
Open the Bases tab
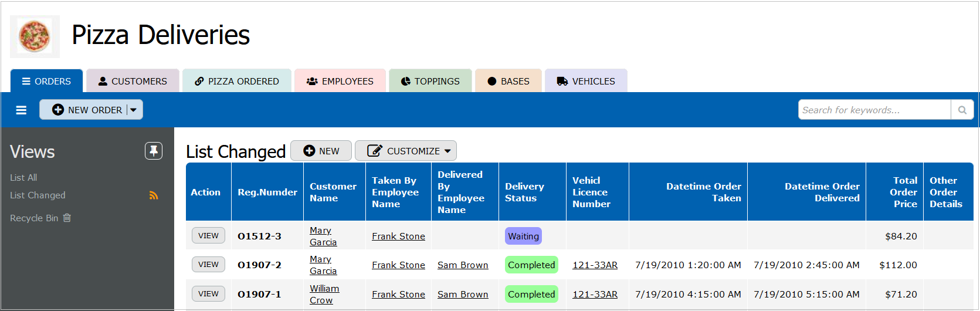508,81
